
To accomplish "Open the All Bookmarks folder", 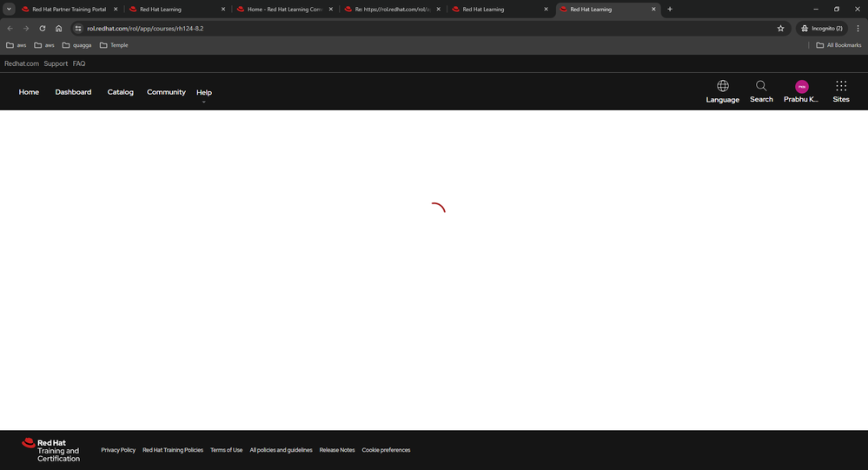I will coord(838,45).
